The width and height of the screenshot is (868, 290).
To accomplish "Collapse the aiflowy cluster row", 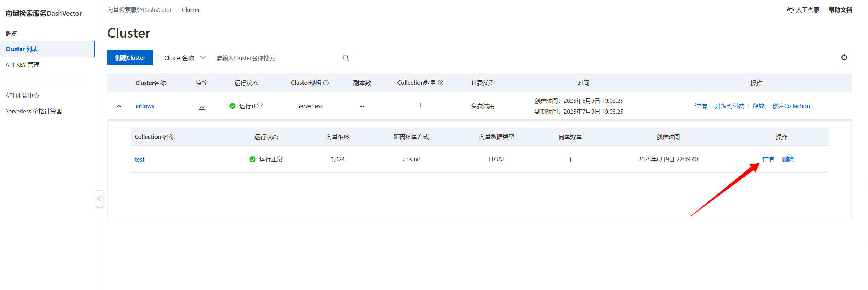I will pos(119,106).
